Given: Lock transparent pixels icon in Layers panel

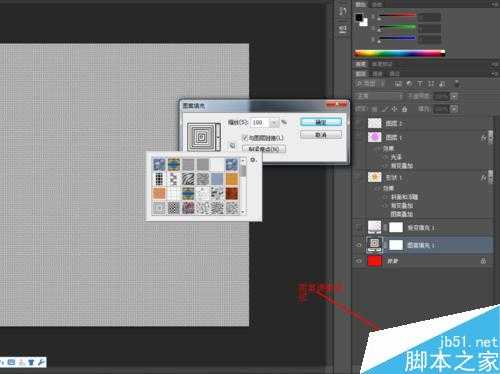Looking at the screenshot, I should pos(375,109).
